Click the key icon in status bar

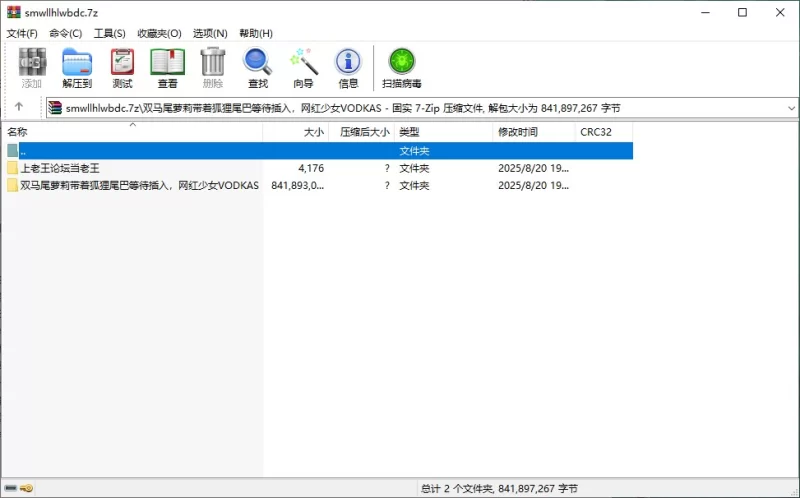point(27,488)
